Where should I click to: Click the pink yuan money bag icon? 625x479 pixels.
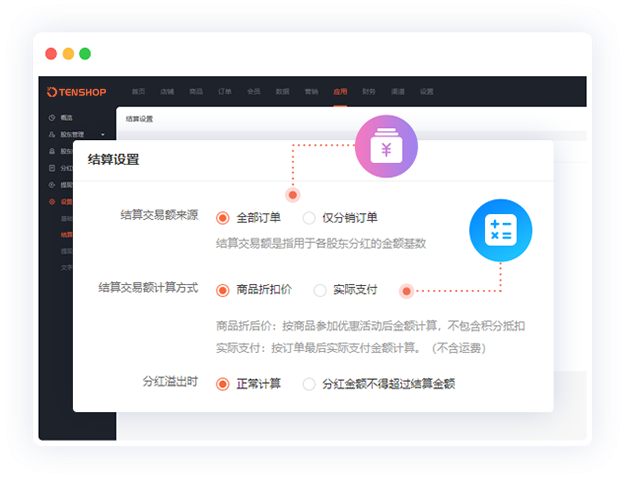(x=386, y=150)
